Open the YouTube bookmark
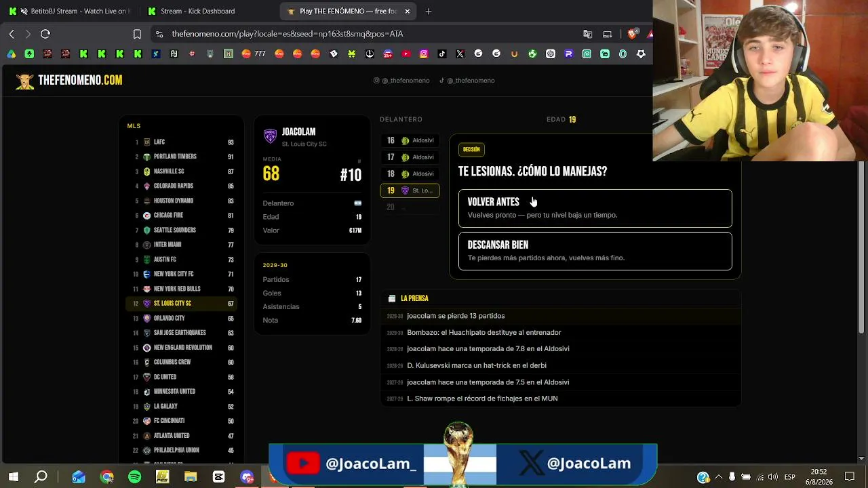868x488 pixels. pos(406,54)
